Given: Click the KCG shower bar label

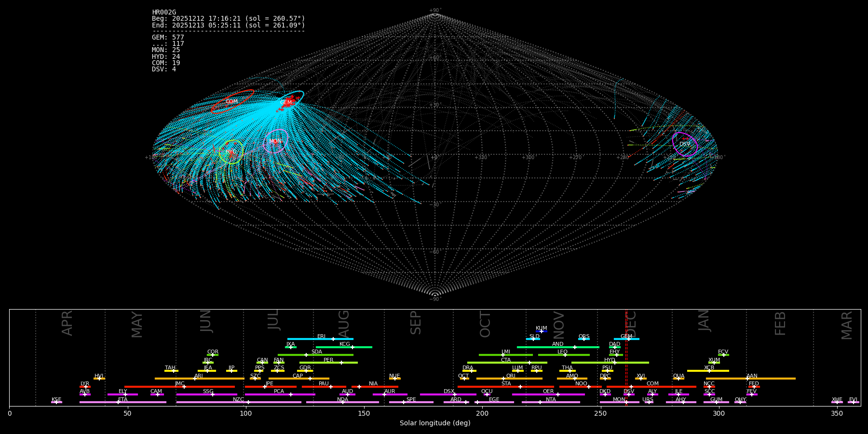Looking at the screenshot, I should 345,344.
